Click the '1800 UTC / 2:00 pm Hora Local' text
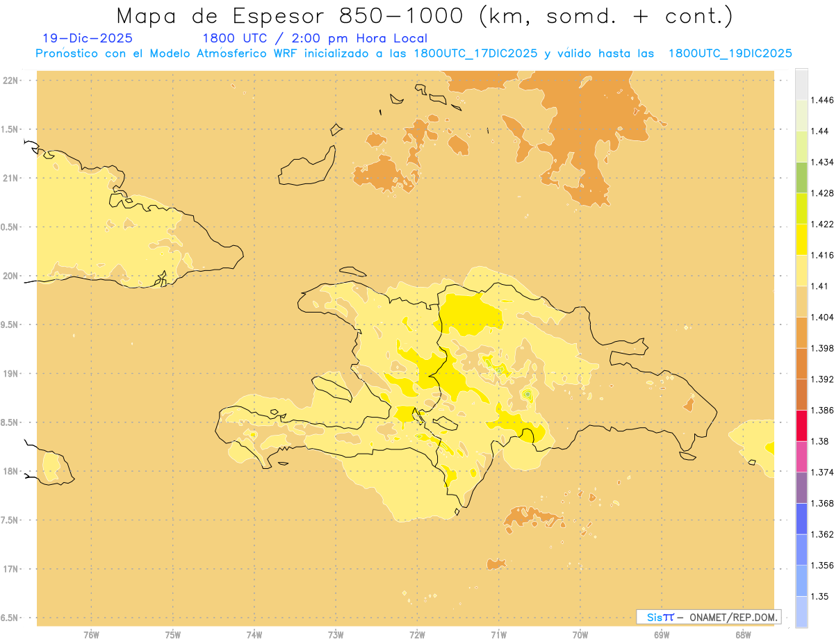834x644 pixels. pyautogui.click(x=314, y=38)
